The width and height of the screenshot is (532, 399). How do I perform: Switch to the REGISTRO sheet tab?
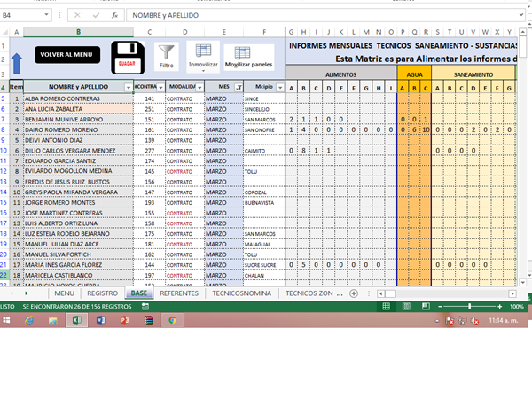(102, 293)
